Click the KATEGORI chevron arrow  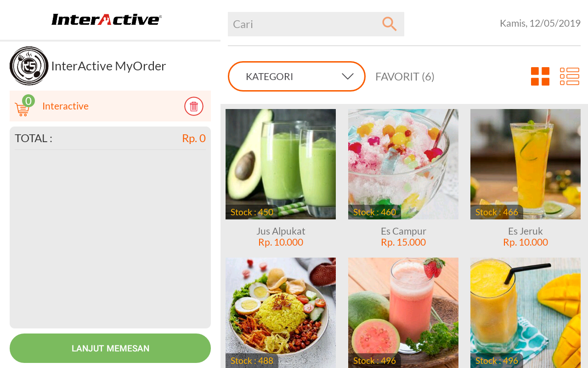(348, 76)
